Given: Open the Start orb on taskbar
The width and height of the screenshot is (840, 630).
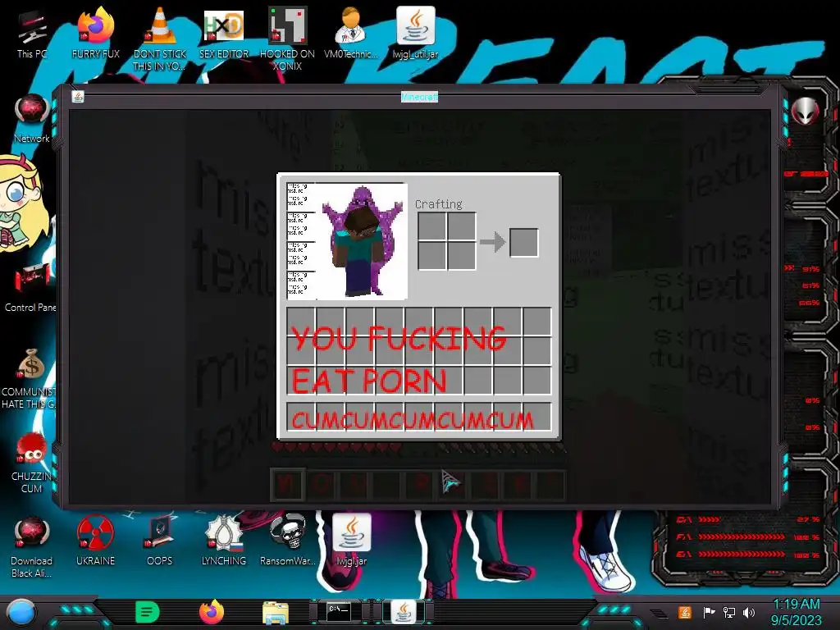Looking at the screenshot, I should point(21,612).
